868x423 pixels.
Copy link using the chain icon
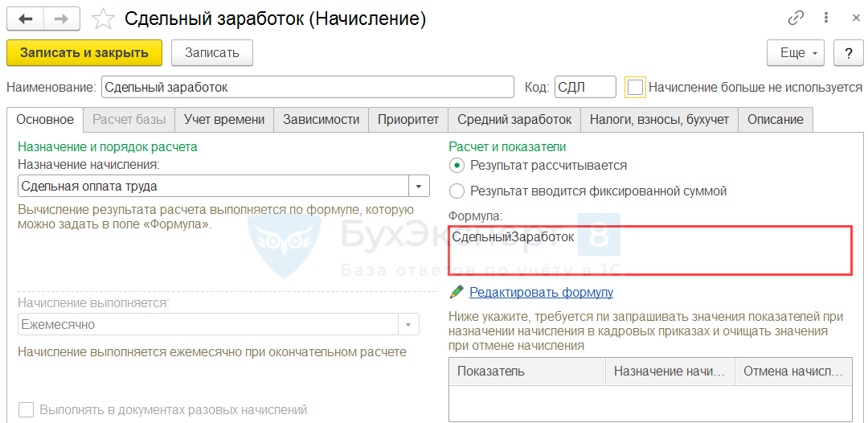click(796, 18)
